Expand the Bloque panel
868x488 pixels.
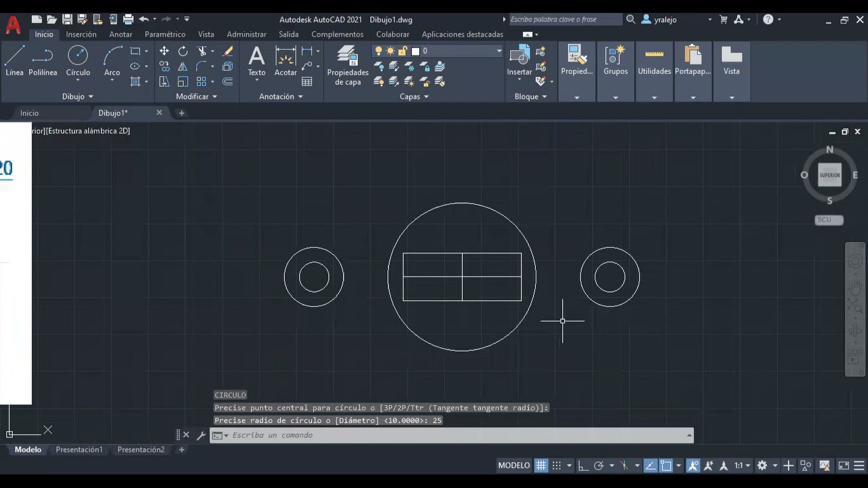coord(530,96)
